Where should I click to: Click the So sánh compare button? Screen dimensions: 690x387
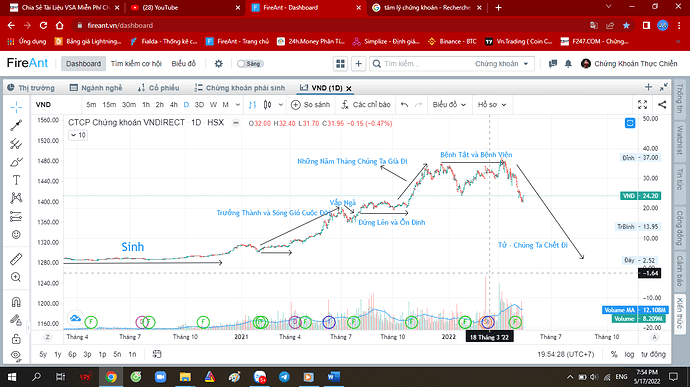pos(311,105)
